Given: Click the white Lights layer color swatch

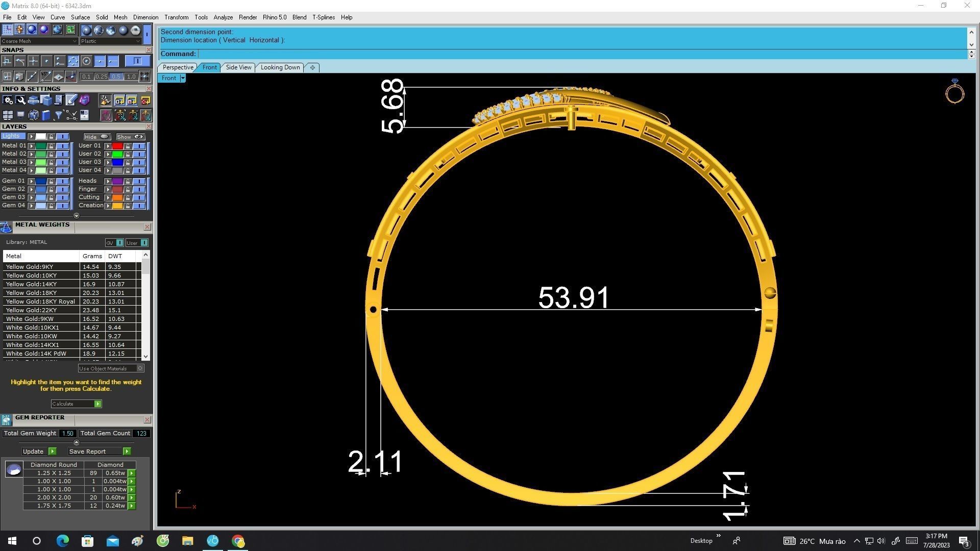Looking at the screenshot, I should [40, 137].
